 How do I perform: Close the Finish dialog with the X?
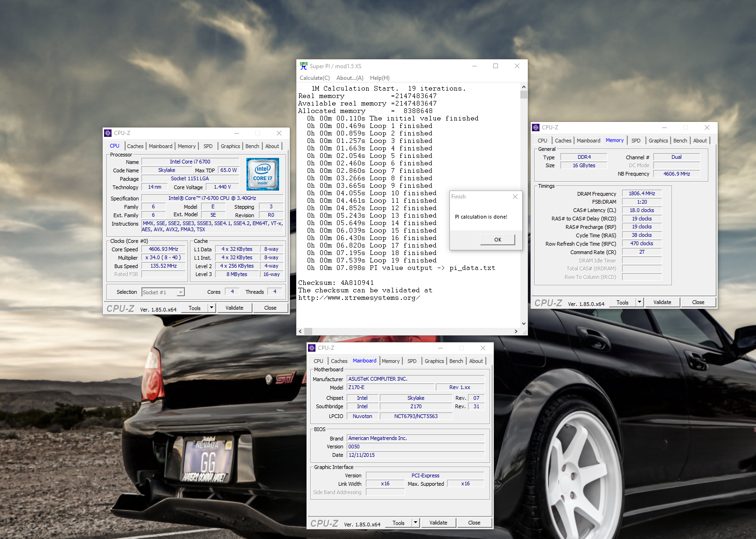(515, 197)
